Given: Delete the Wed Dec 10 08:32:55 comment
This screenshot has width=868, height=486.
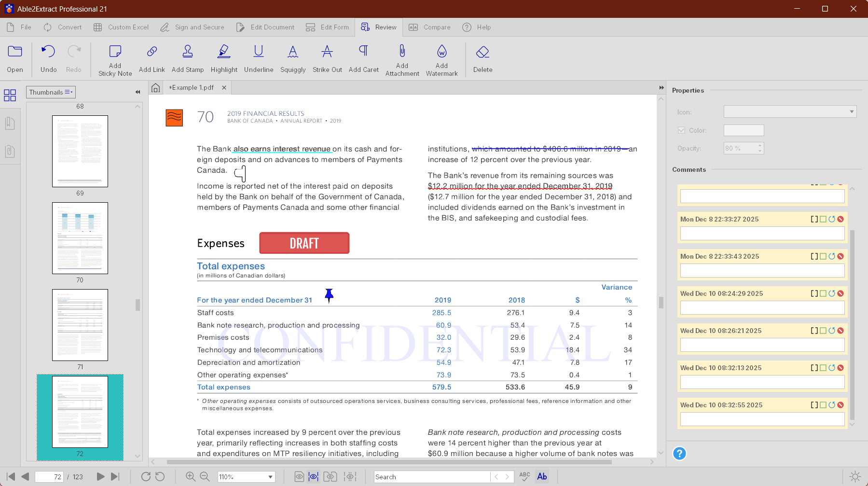Looking at the screenshot, I should click(x=840, y=405).
